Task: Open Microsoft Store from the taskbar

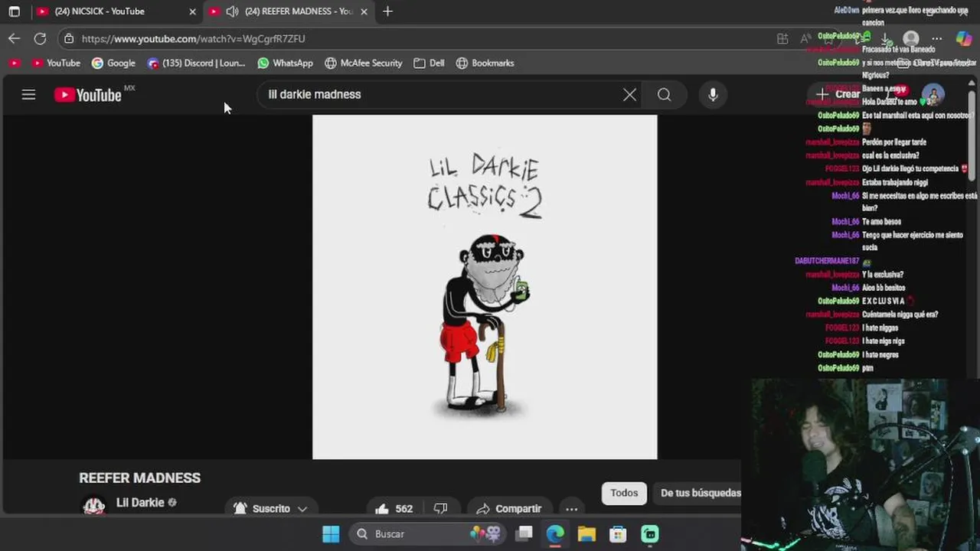Action: point(618,533)
